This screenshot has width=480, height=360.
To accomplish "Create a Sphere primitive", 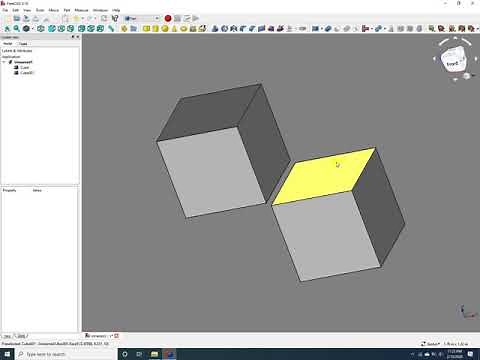I will (x=165, y=29).
